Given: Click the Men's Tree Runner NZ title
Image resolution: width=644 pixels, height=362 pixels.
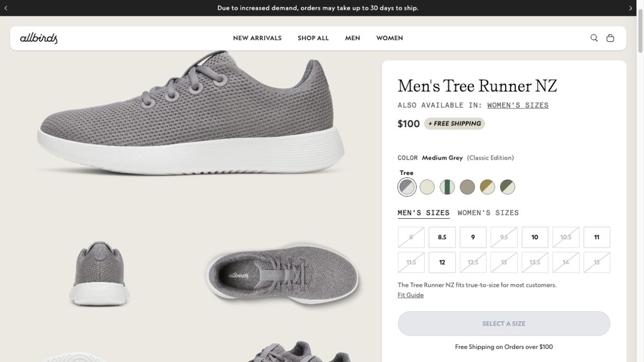Looking at the screenshot, I should point(477,86).
